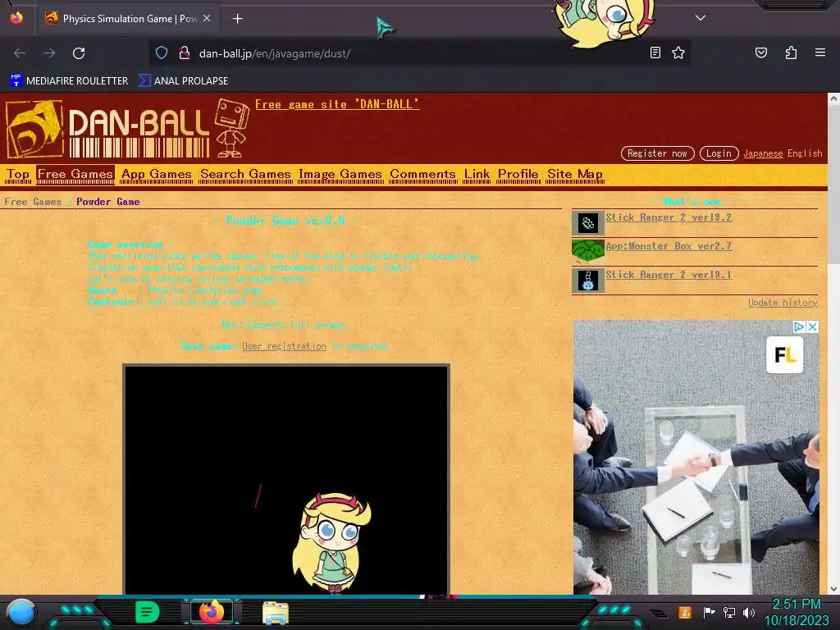
Task: Click the taskbar clock showing 2:51 PM
Action: [x=796, y=612]
